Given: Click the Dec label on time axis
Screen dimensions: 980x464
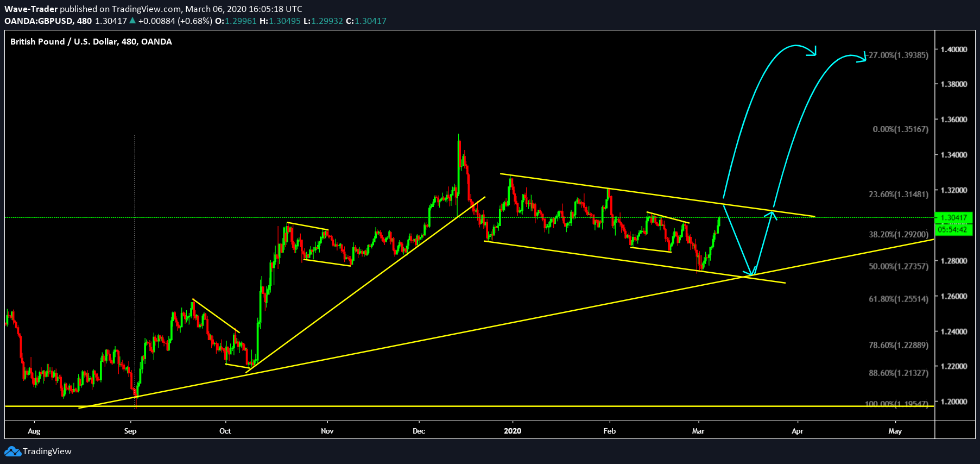Looking at the screenshot, I should pos(419,431).
